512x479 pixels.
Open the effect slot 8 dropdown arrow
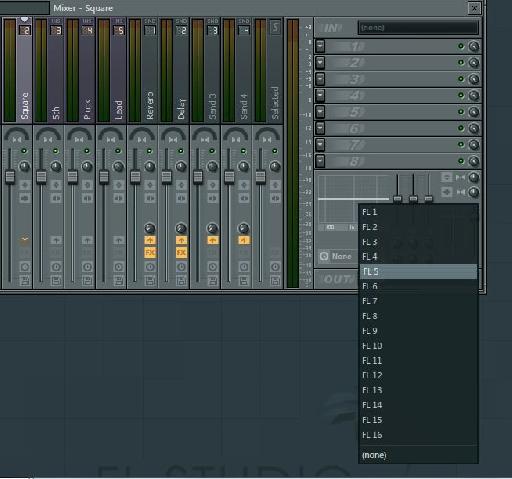coord(320,161)
